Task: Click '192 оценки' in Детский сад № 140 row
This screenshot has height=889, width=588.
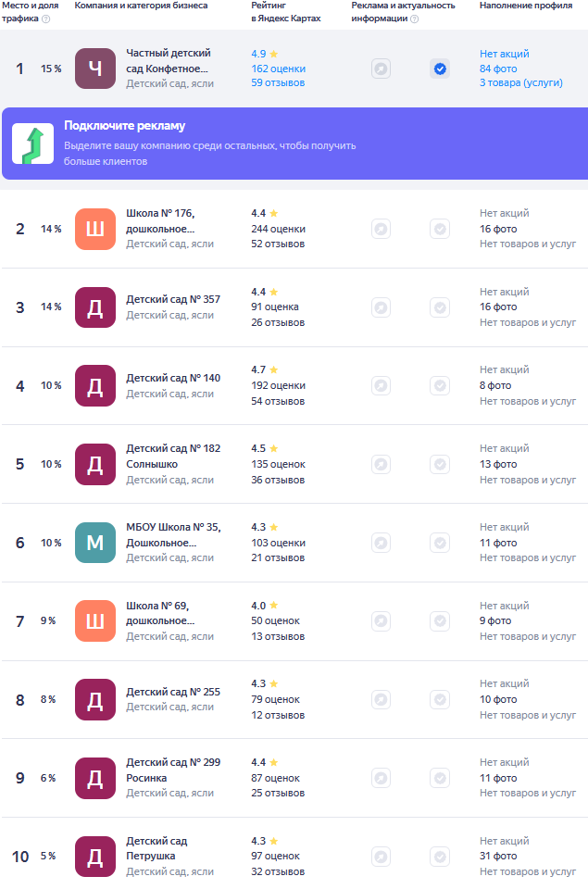Action: click(279, 385)
